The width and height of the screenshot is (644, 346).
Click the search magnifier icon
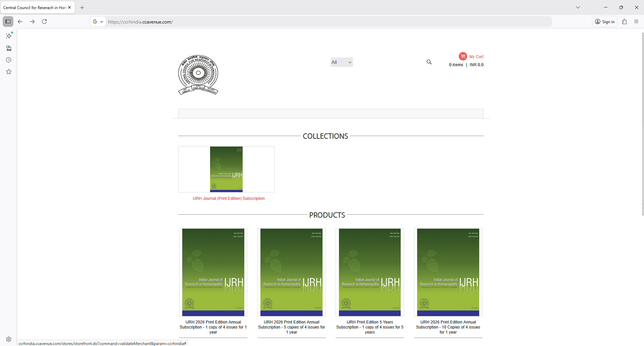point(429,62)
